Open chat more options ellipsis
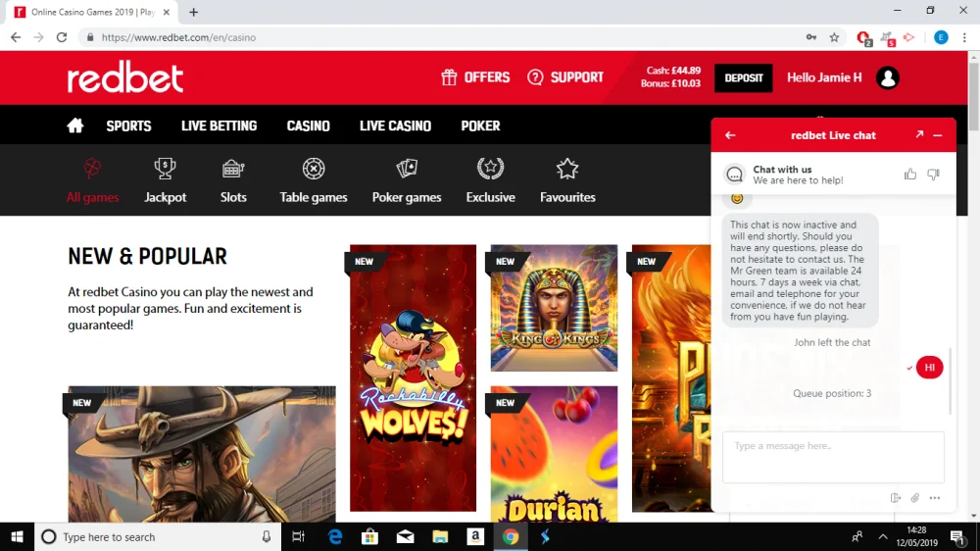 coord(934,498)
